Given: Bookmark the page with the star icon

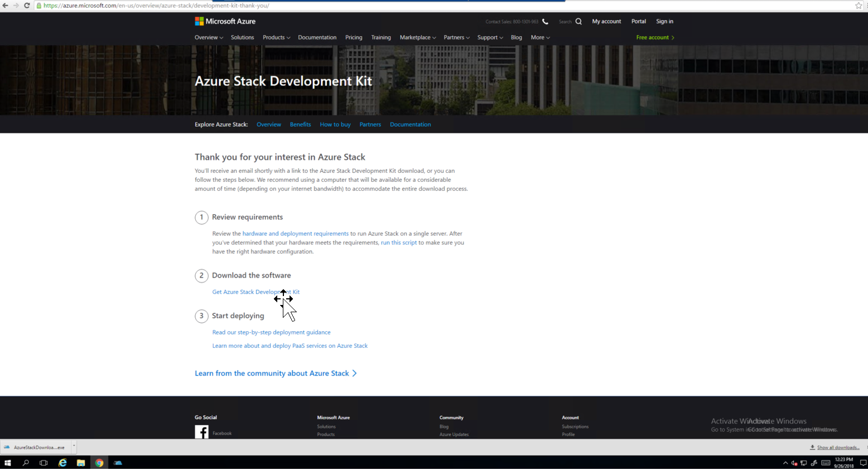Looking at the screenshot, I should [859, 6].
